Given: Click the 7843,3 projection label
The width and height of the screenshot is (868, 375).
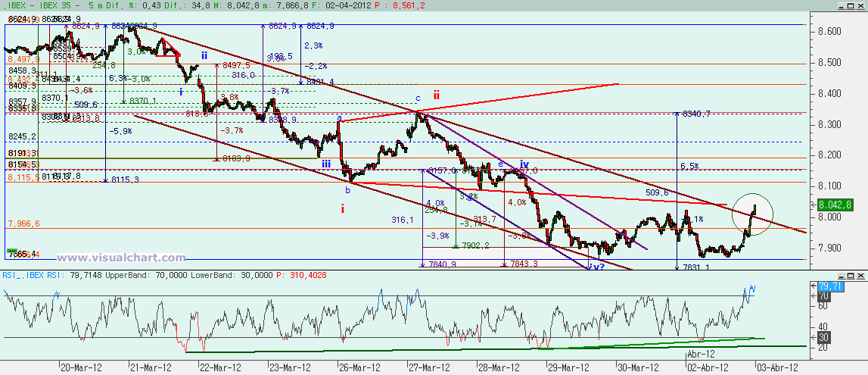Looking at the screenshot, I should tap(524, 264).
